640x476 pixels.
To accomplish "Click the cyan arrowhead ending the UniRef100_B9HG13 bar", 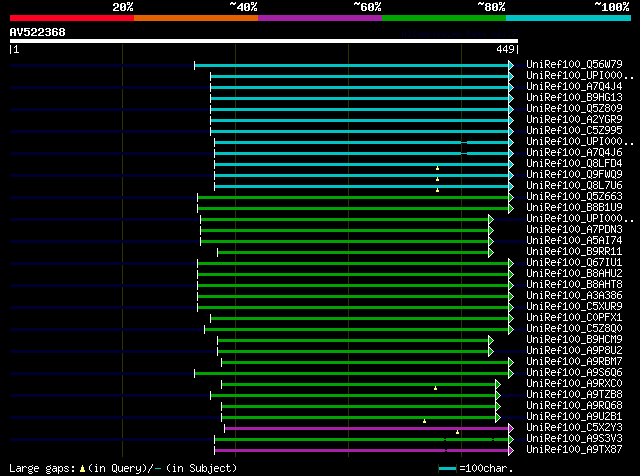I will pyautogui.click(x=511, y=98).
